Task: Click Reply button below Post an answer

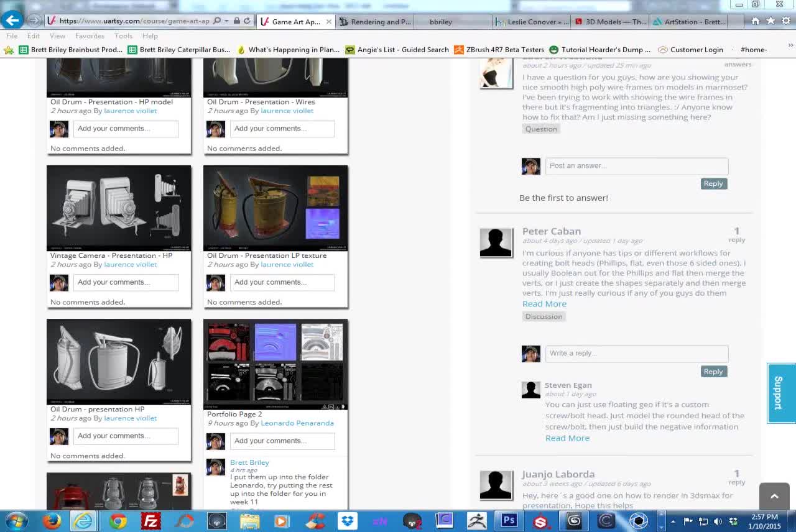Action: click(713, 183)
